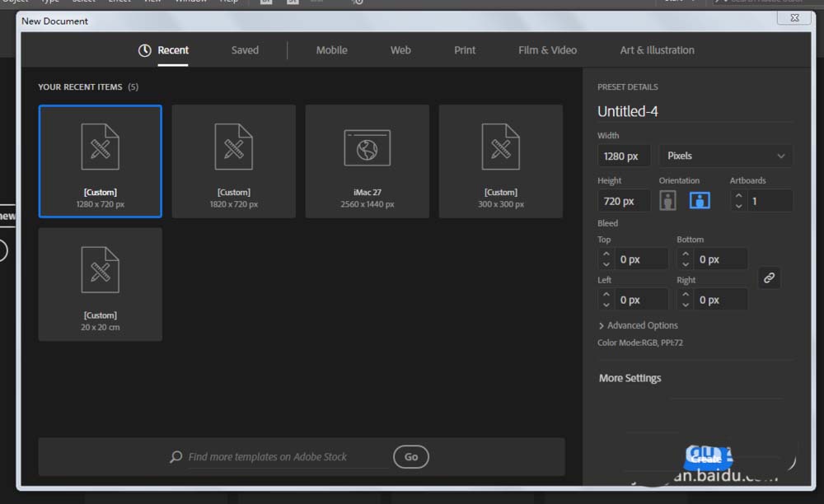Click the Bottom bleed field
824x504 pixels.
(720, 259)
